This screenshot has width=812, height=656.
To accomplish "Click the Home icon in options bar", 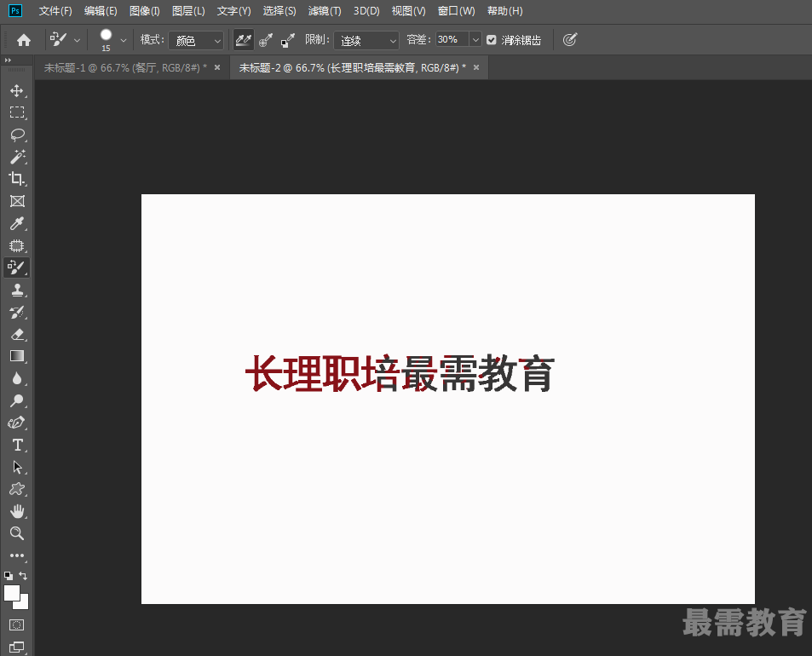I will pyautogui.click(x=24, y=40).
